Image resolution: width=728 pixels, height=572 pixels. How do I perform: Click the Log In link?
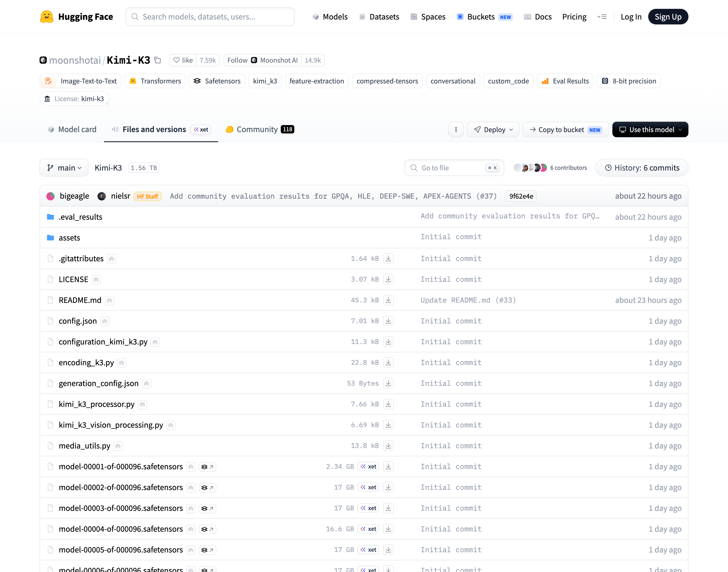pyautogui.click(x=631, y=17)
